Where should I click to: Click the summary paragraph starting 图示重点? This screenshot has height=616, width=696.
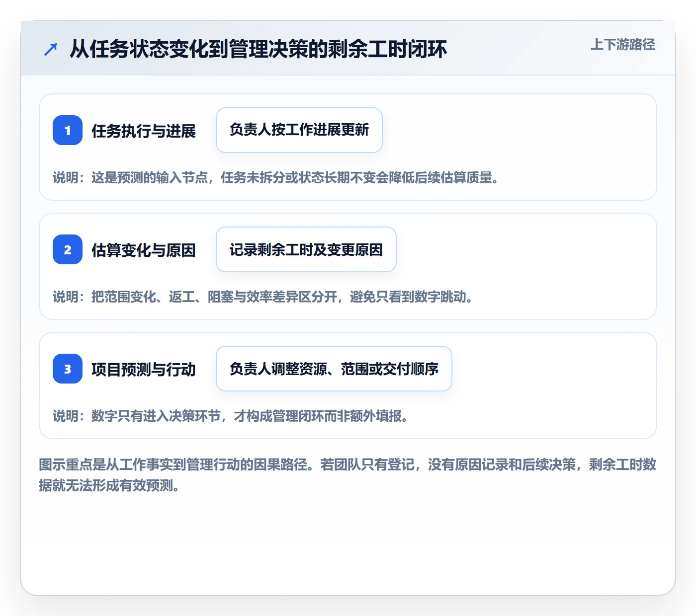[348, 475]
